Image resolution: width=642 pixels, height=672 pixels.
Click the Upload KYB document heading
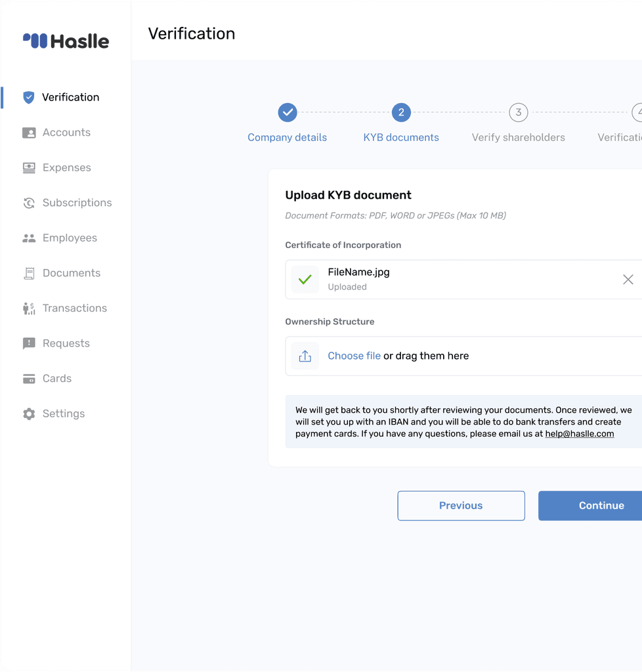tap(348, 196)
